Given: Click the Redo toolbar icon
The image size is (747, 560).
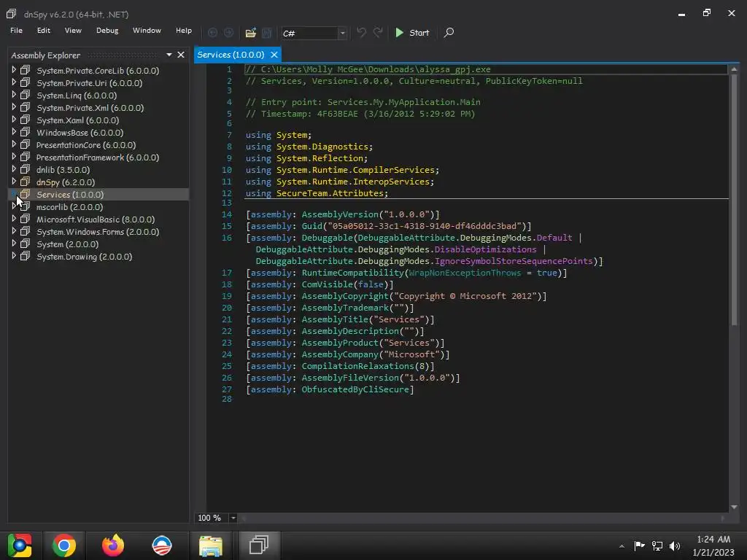Looking at the screenshot, I should coord(378,32).
